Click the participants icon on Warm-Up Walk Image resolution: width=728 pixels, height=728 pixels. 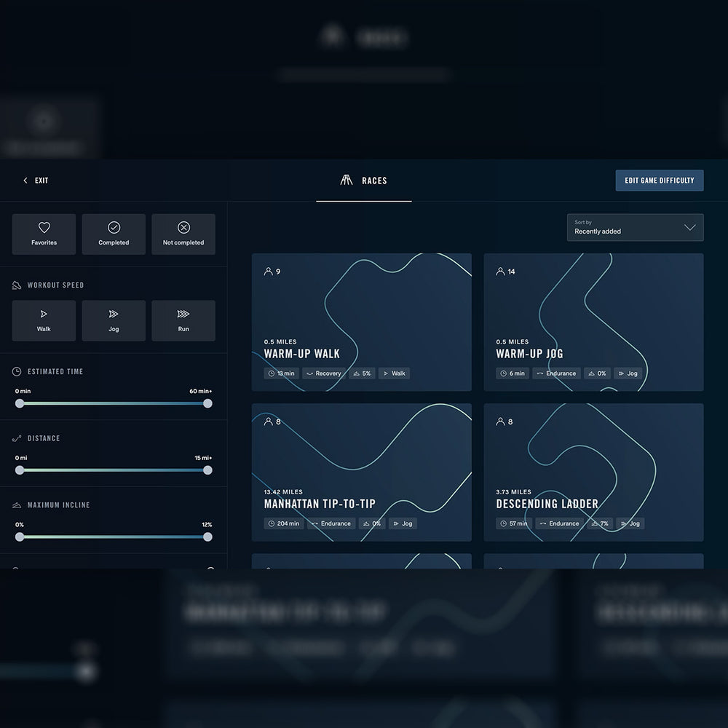tap(268, 272)
